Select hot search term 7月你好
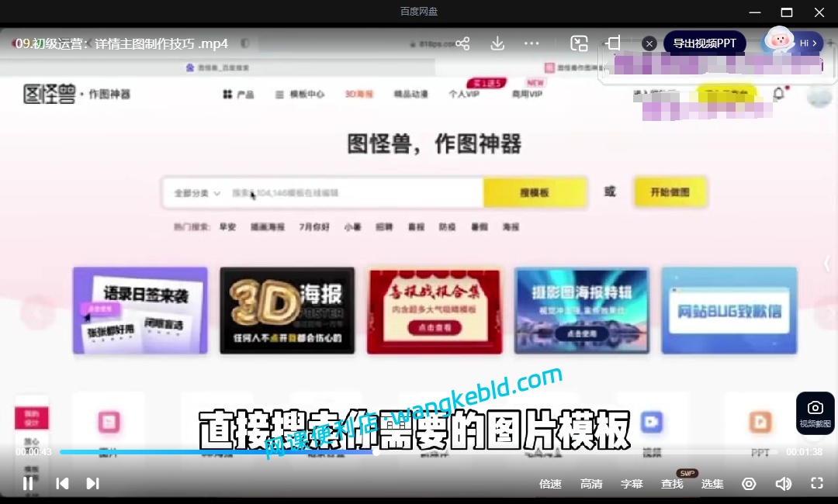Image resolution: width=838 pixels, height=504 pixels. point(314,227)
